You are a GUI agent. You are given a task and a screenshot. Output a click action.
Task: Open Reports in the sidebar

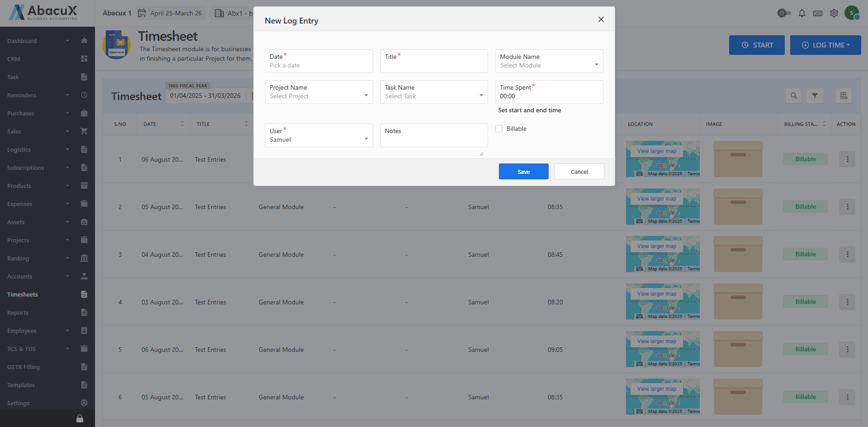click(18, 312)
